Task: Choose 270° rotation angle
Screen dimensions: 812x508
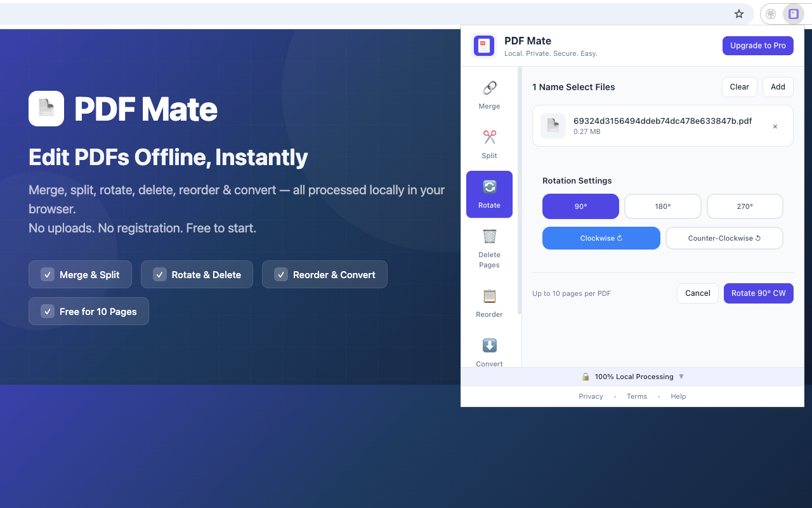Action: click(x=745, y=206)
